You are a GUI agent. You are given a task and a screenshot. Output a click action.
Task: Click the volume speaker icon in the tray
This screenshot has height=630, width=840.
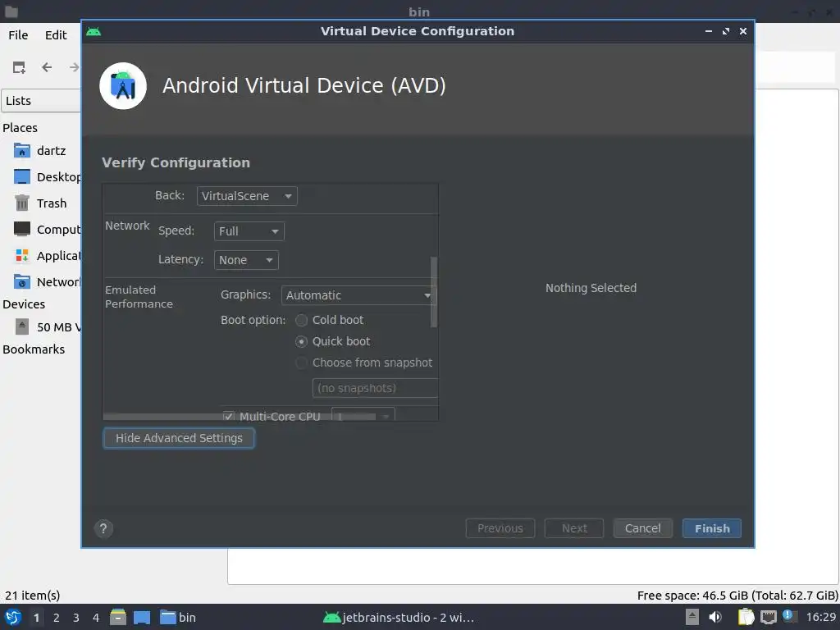coord(715,617)
